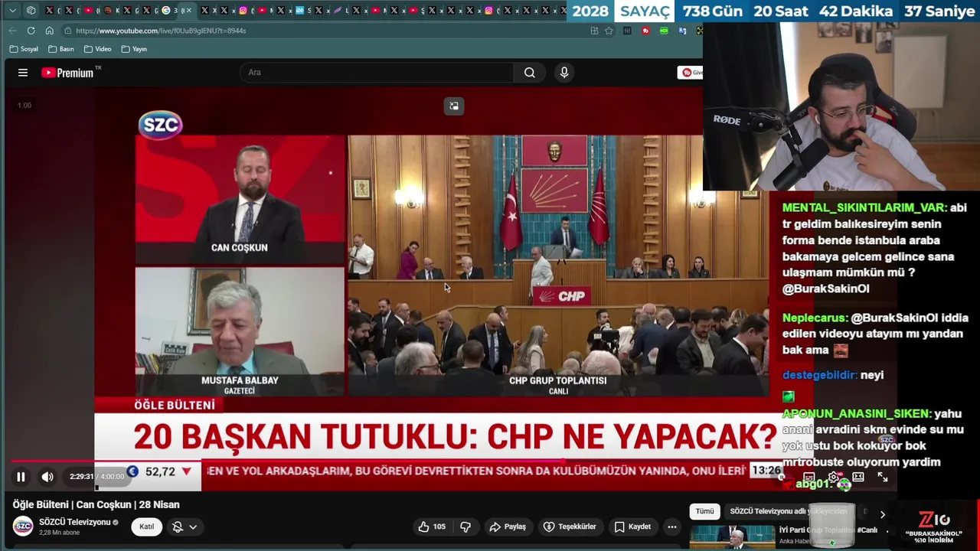Like the video with 105 likes
Image resolution: width=980 pixels, height=551 pixels.
pyautogui.click(x=431, y=527)
